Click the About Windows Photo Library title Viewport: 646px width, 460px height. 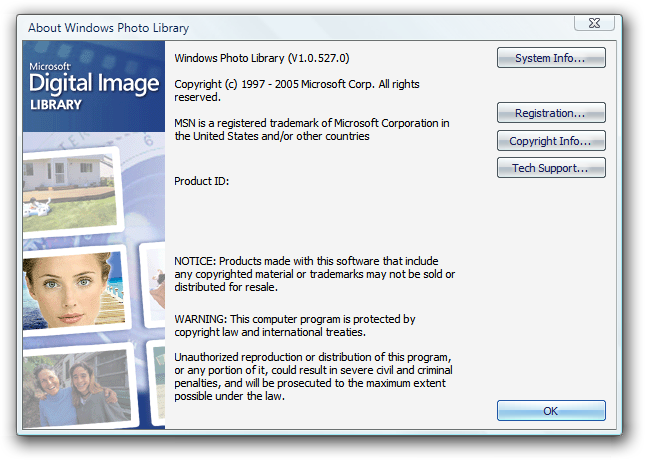108,28
